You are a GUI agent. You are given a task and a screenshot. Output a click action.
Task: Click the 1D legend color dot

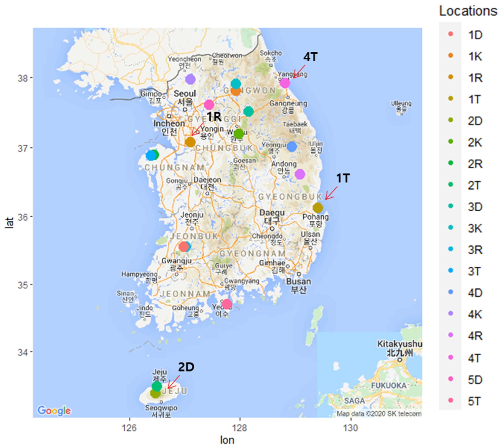451,34
